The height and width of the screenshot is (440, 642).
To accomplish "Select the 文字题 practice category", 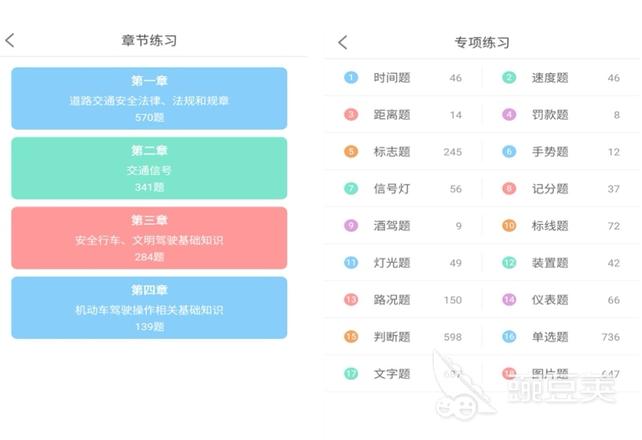I will (x=403, y=373).
